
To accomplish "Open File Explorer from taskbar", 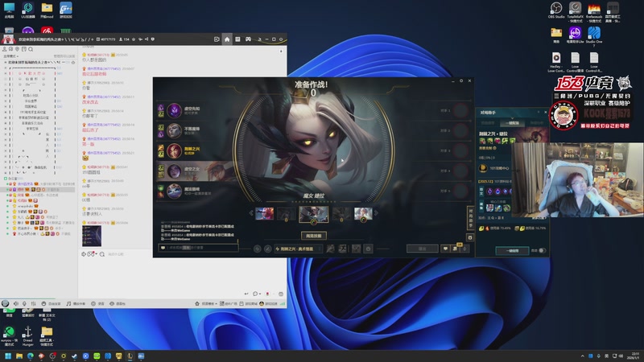I will pyautogui.click(x=19, y=356).
